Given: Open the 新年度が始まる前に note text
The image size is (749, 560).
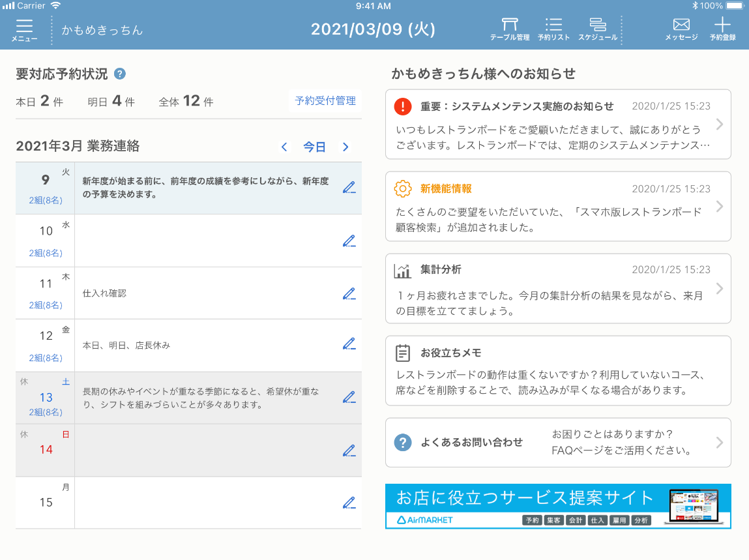Looking at the screenshot, I should click(206, 188).
